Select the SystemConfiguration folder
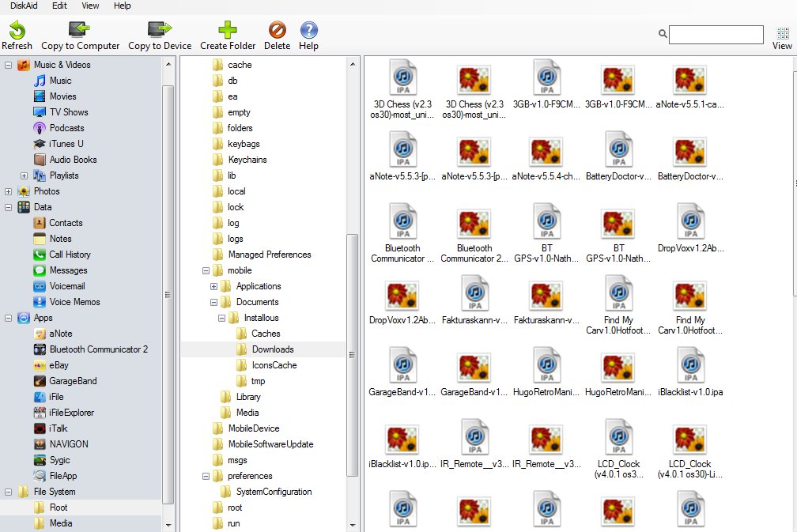Image resolution: width=797 pixels, height=532 pixels. [x=274, y=492]
